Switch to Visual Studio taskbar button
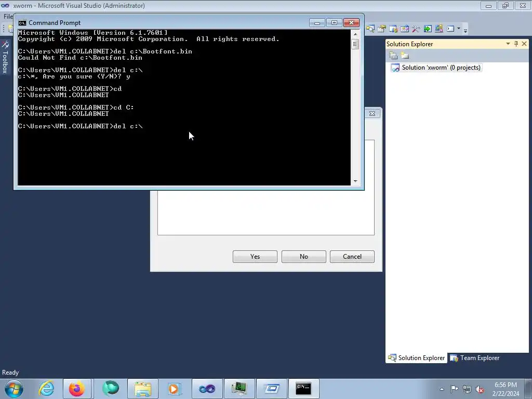 click(x=207, y=389)
